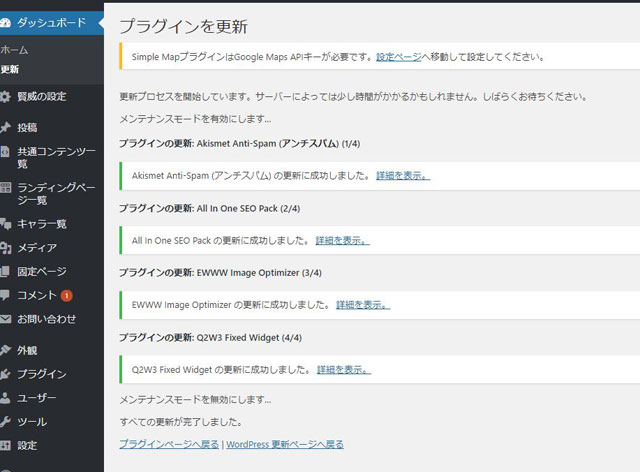
Task: Click heading プラグインの更新: Akismet Anti-Spam (1/4)
Action: (x=240, y=144)
